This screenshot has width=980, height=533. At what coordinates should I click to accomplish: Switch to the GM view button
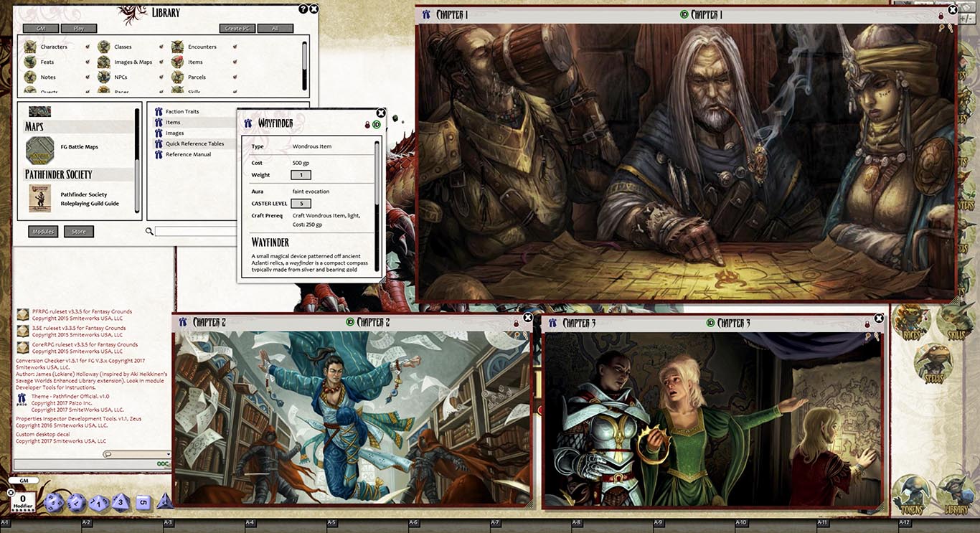point(41,29)
